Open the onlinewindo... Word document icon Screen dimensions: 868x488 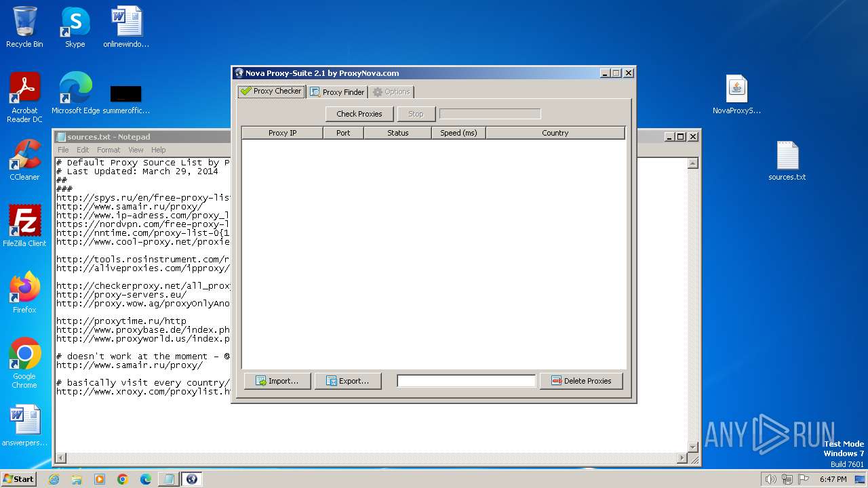pos(126,27)
